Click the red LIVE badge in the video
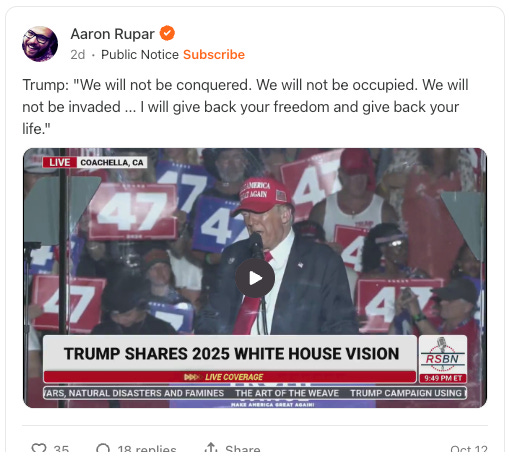Screen dimensions: 509x464 [x=60, y=162]
